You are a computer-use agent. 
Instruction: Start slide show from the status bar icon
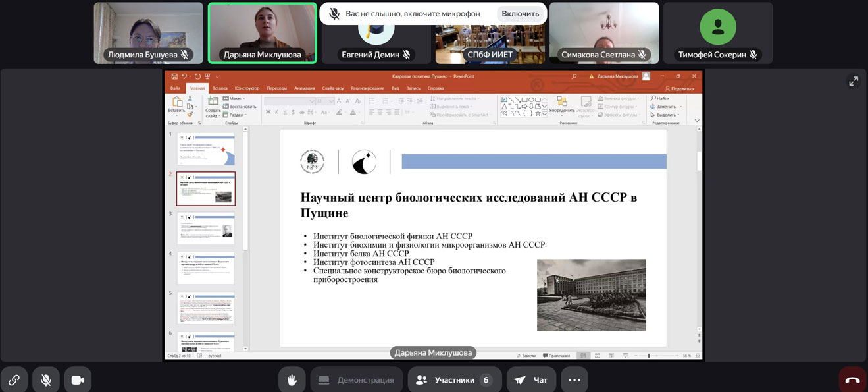pos(625,356)
